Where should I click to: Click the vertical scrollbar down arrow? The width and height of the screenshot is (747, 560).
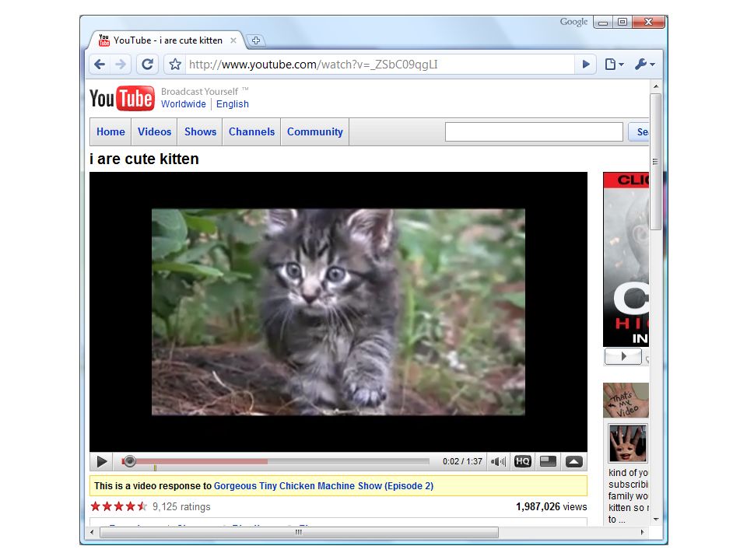656,519
